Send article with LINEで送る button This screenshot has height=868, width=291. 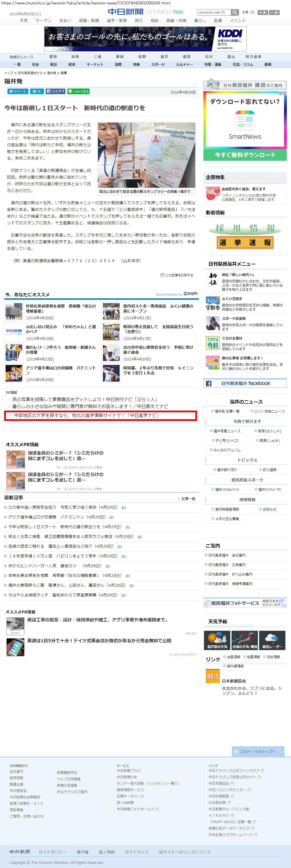tap(78, 91)
